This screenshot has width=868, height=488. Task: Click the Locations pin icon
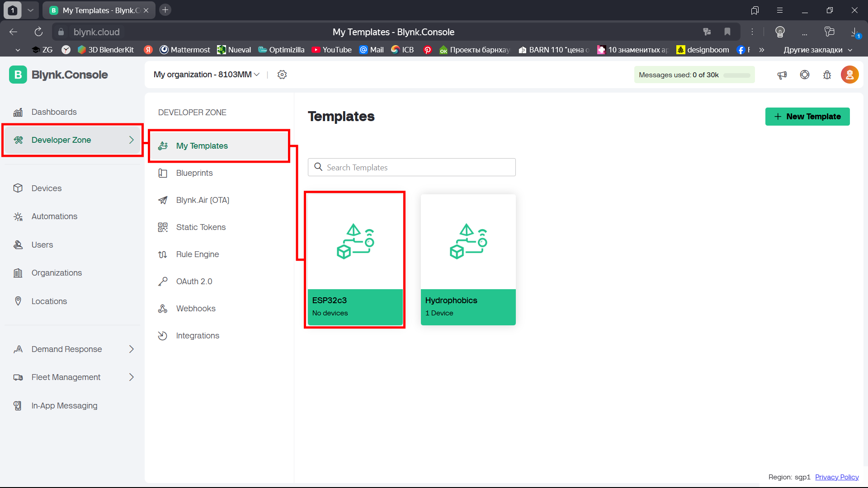pyautogui.click(x=18, y=301)
